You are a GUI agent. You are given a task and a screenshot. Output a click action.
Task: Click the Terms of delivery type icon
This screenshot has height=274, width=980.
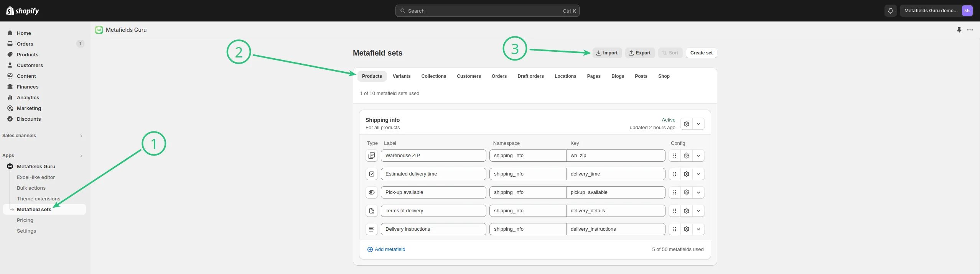[372, 211]
